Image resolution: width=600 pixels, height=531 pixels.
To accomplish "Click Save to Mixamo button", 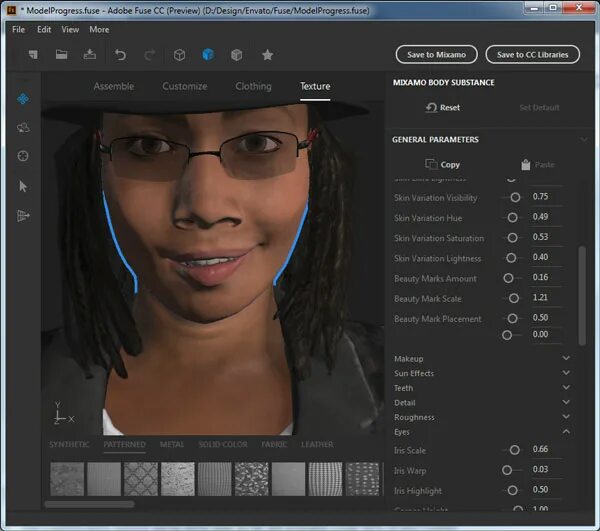I will 437,55.
